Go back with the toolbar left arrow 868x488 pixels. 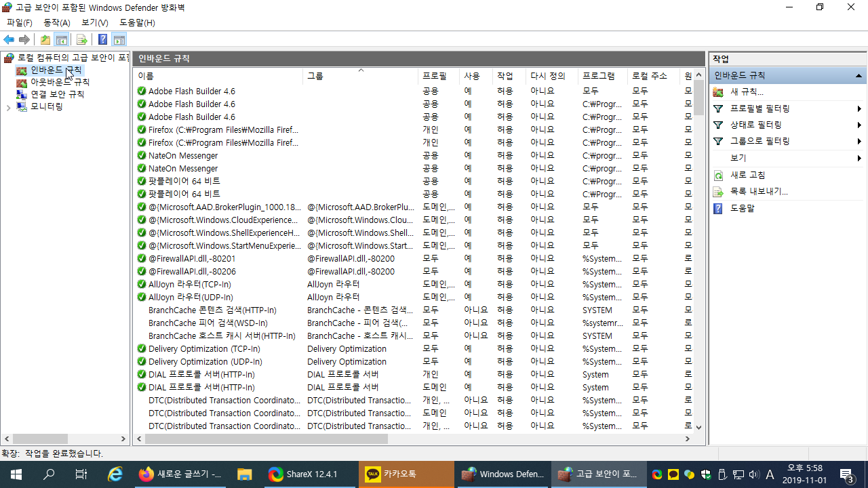(9, 40)
